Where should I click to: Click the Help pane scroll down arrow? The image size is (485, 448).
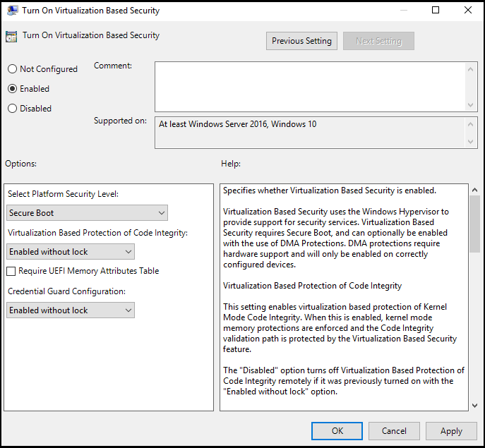[474, 404]
